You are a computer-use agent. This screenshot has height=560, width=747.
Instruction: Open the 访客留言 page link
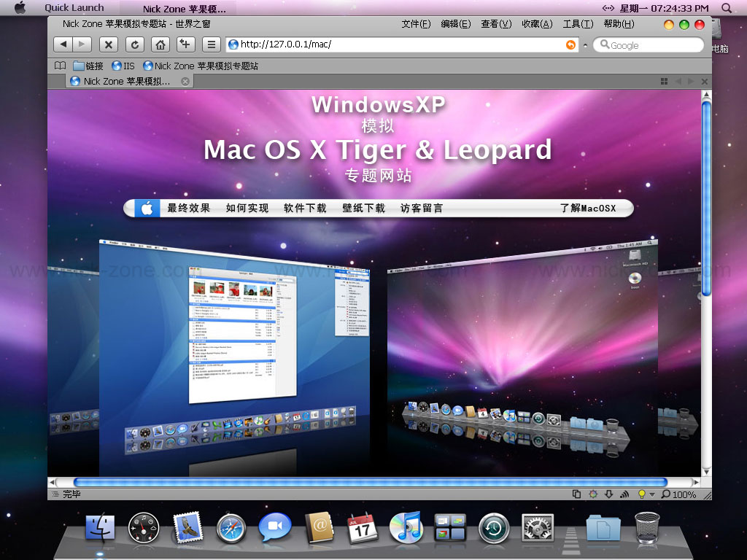tap(422, 208)
